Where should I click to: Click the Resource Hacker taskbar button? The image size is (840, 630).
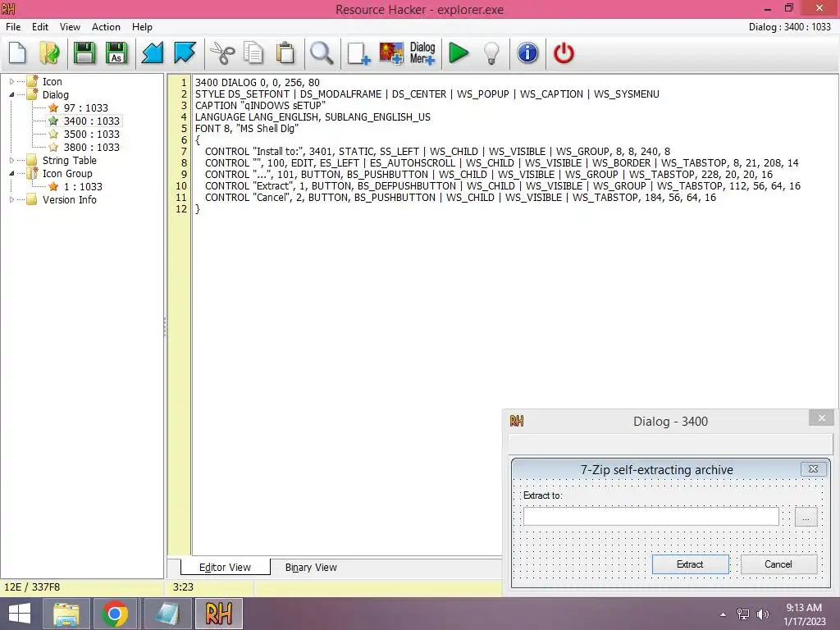coord(218,614)
